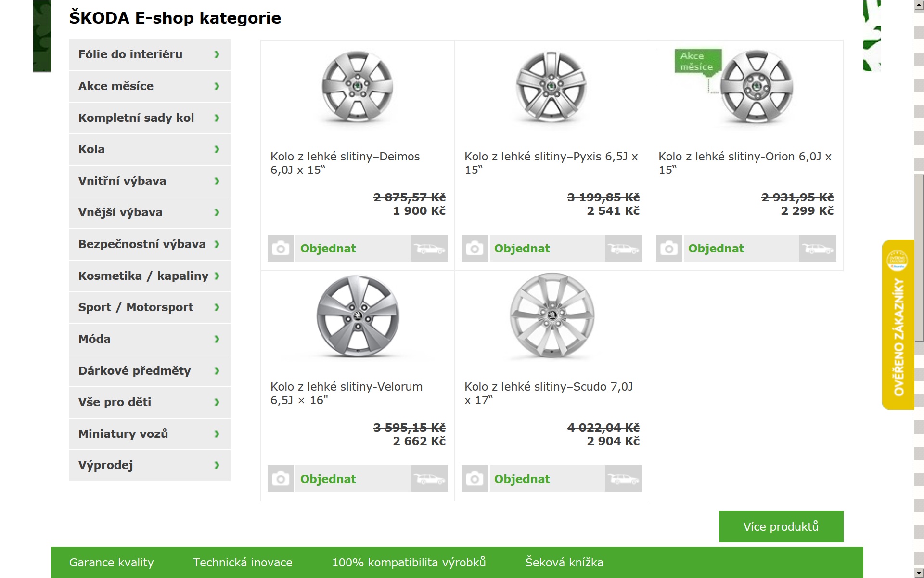
Task: Open Kolo z lehké slitiny–Scudo title
Action: [x=549, y=394]
